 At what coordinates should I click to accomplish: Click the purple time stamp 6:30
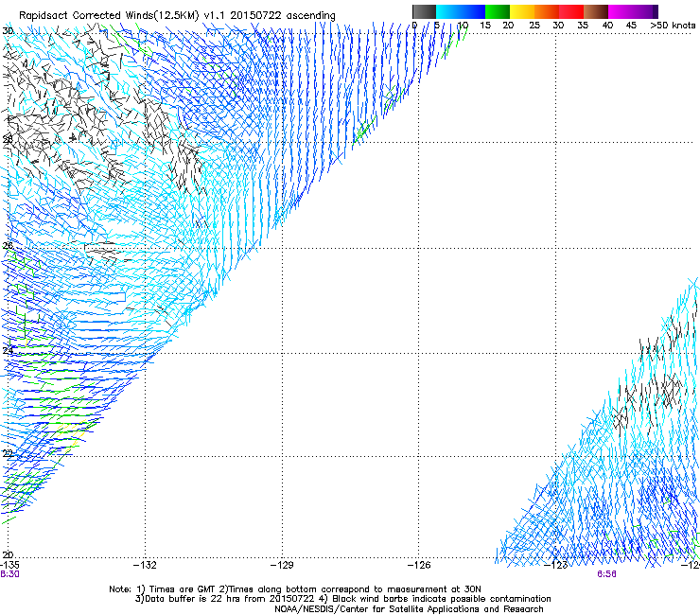(9, 574)
